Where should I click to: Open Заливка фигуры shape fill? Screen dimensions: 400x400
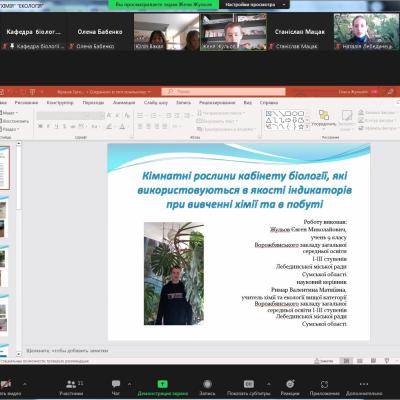pyautogui.click(x=377, y=113)
